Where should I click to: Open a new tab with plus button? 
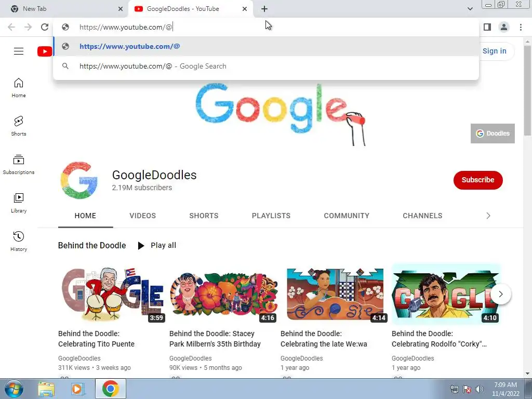tap(264, 9)
